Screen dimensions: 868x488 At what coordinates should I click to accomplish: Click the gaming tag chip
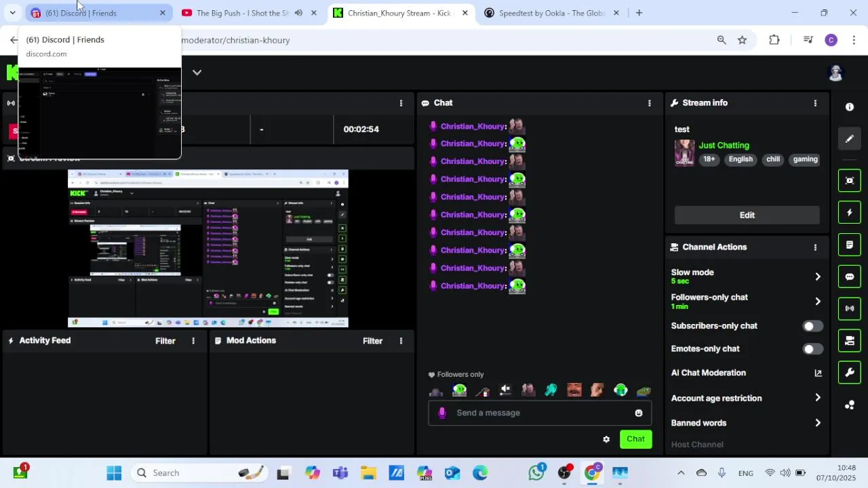coord(805,159)
